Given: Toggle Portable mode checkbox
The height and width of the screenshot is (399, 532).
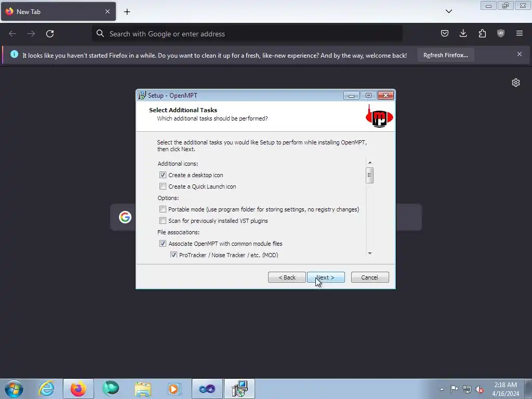Looking at the screenshot, I should tap(163, 209).
